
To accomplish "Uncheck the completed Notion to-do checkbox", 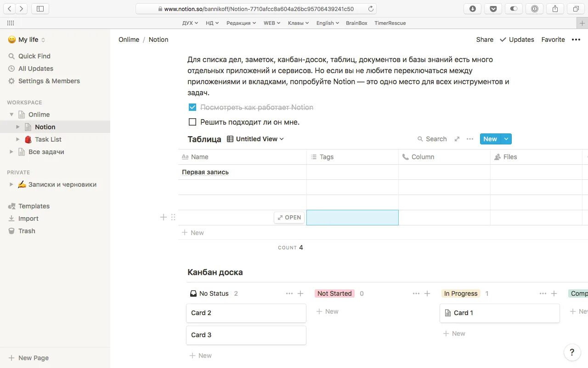I will click(192, 107).
